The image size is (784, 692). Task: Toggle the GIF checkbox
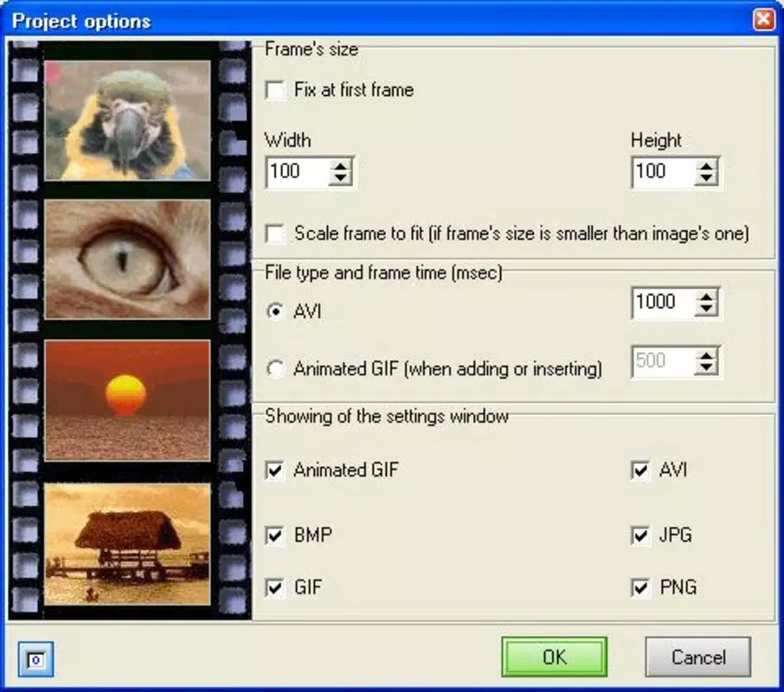275,587
